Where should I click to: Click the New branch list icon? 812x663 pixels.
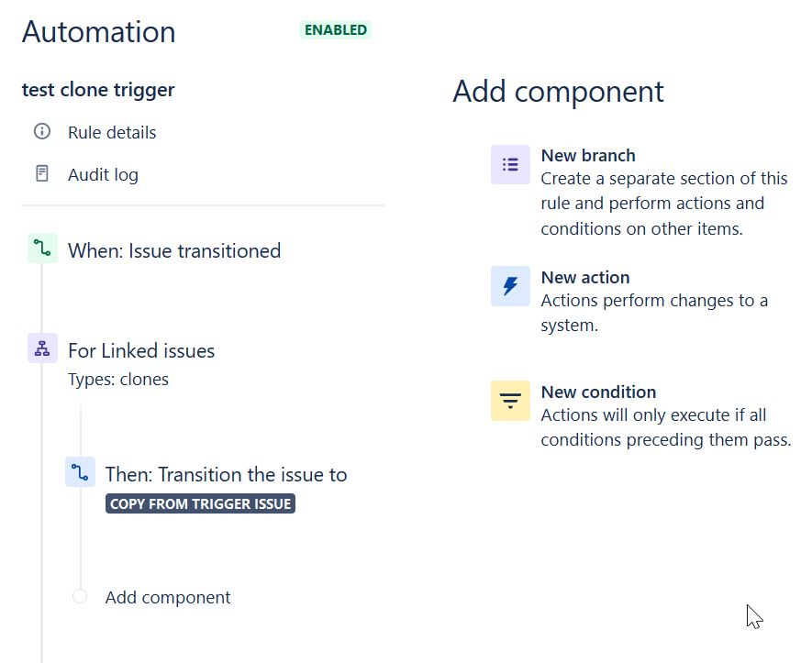[x=510, y=165]
